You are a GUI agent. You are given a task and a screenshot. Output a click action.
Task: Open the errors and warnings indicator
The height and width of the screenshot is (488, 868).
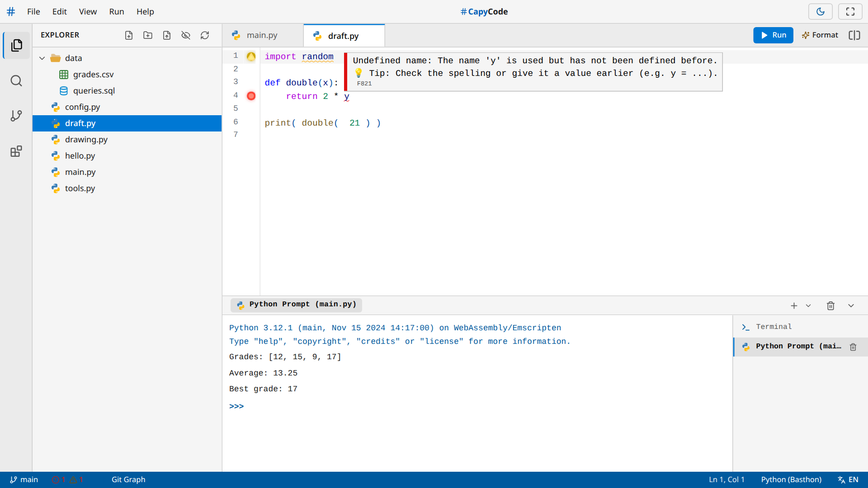(x=67, y=480)
